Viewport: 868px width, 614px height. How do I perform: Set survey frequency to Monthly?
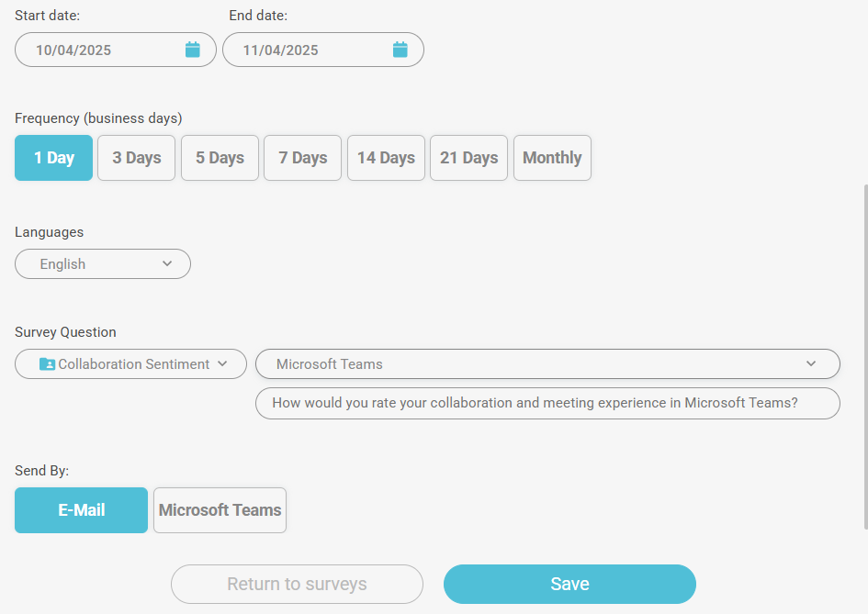pos(552,158)
